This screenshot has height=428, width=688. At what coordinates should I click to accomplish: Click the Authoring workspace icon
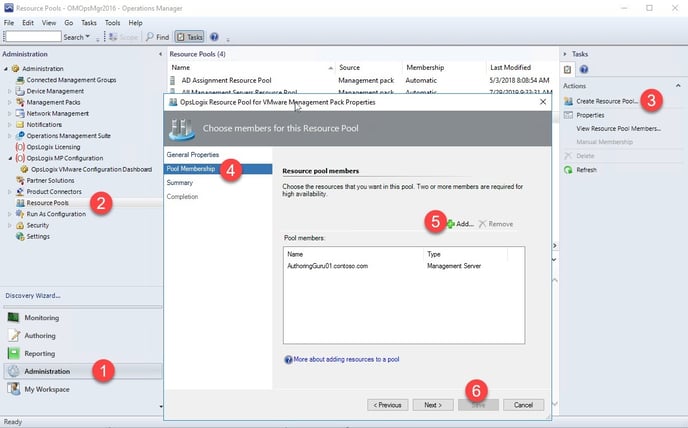[14, 335]
